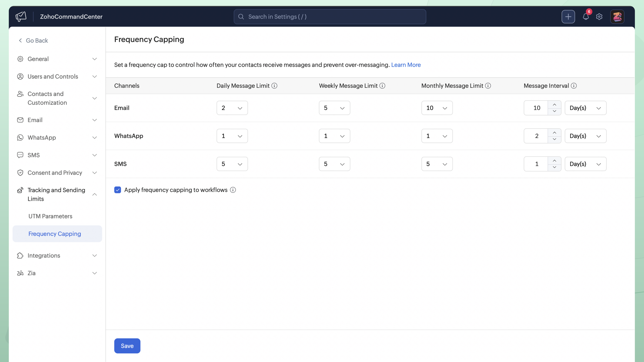Show Monthly Message Limit info tooltip
Screen dimensions: 644x362
pyautogui.click(x=488, y=86)
